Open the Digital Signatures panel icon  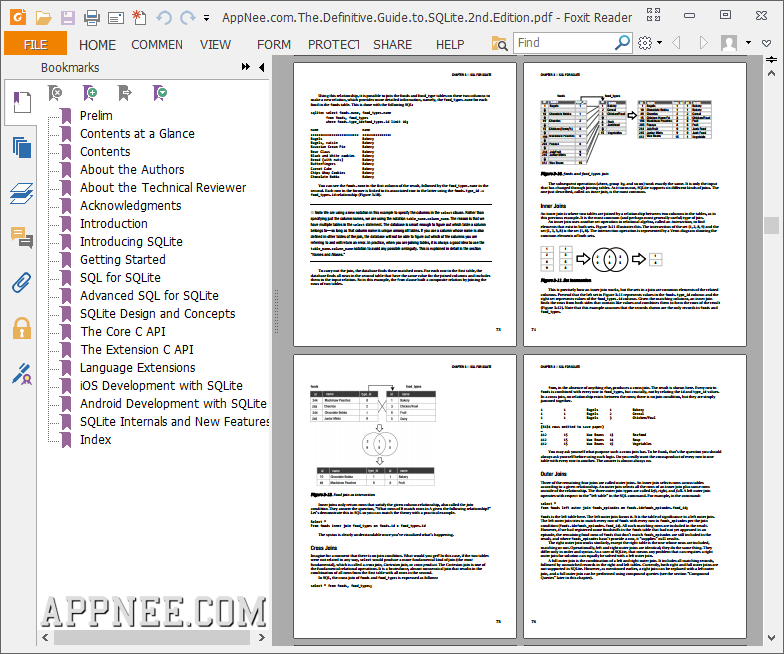pos(22,374)
